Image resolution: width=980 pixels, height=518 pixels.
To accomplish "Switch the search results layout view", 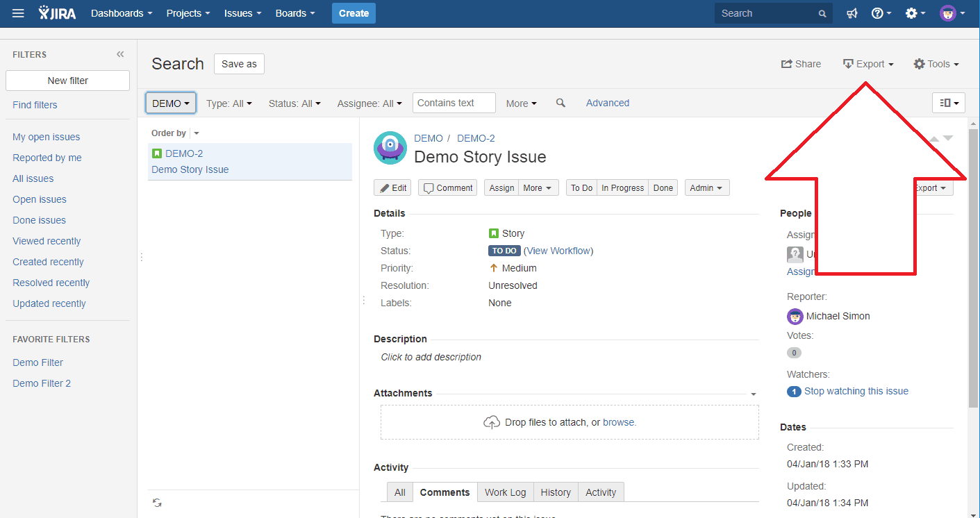I will point(948,102).
